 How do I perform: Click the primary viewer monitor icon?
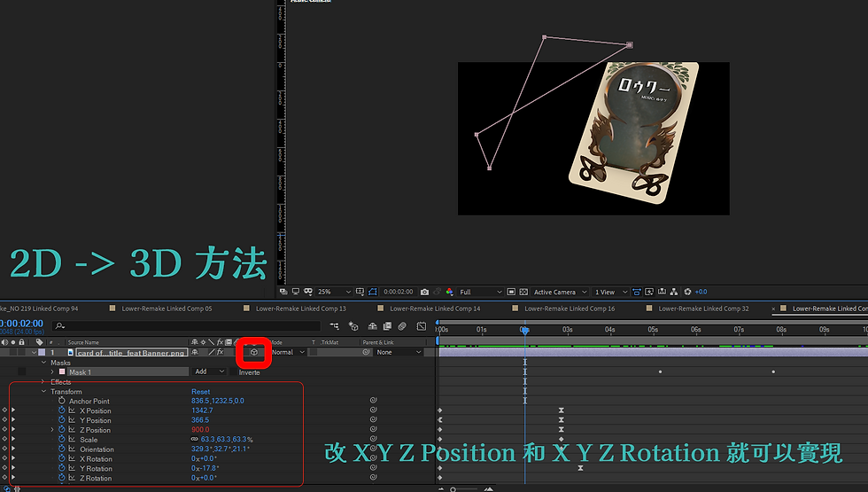coord(296,292)
